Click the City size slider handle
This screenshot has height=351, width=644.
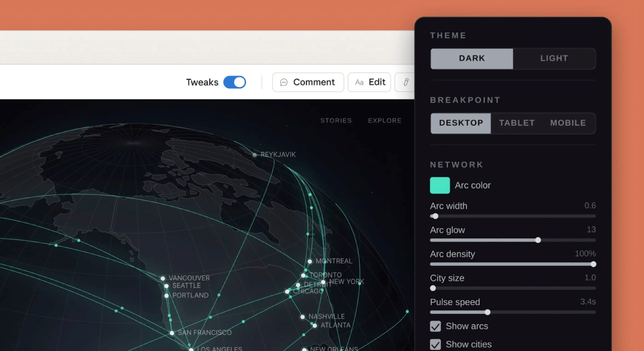click(433, 288)
